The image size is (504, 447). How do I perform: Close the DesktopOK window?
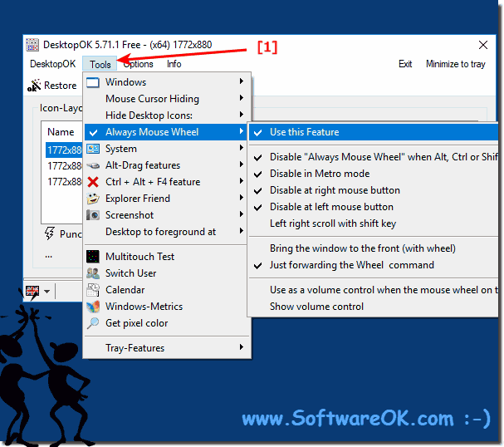point(482,45)
